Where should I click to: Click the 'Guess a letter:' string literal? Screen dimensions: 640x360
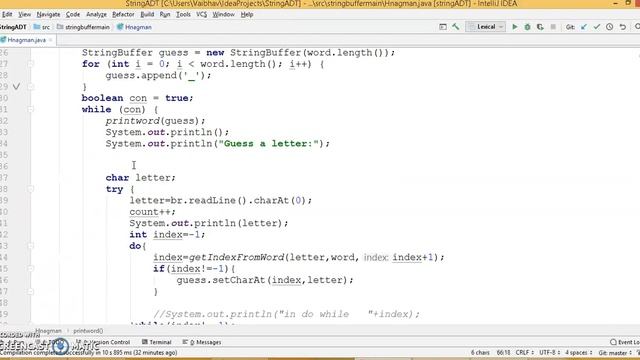[x=268, y=144]
